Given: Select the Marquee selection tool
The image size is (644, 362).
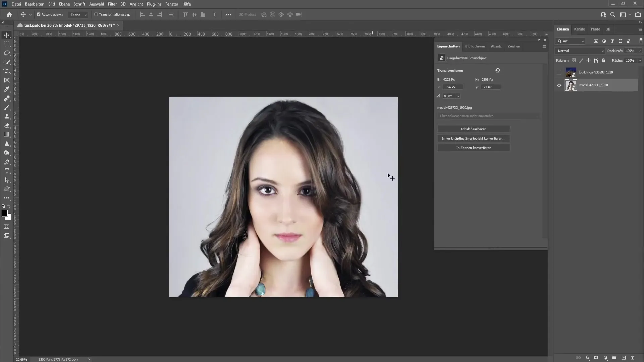Looking at the screenshot, I should pos(7,44).
